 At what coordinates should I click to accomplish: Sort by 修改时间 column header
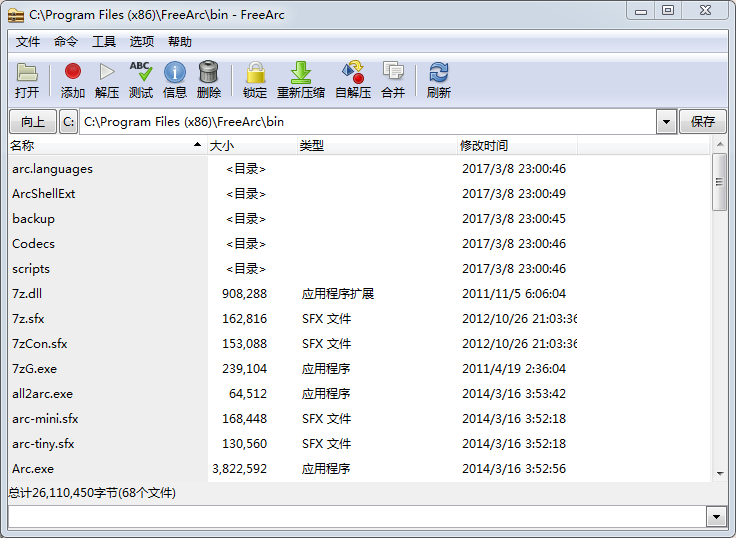coord(517,146)
